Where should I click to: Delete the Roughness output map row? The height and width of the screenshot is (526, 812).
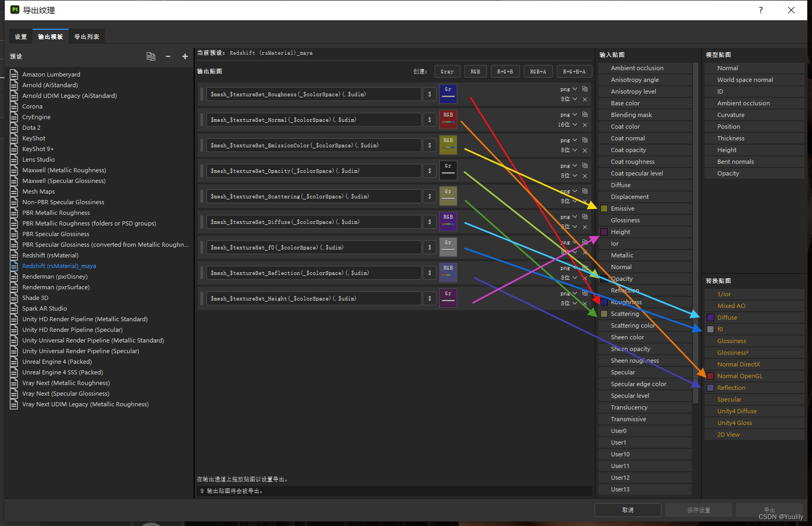click(585, 99)
